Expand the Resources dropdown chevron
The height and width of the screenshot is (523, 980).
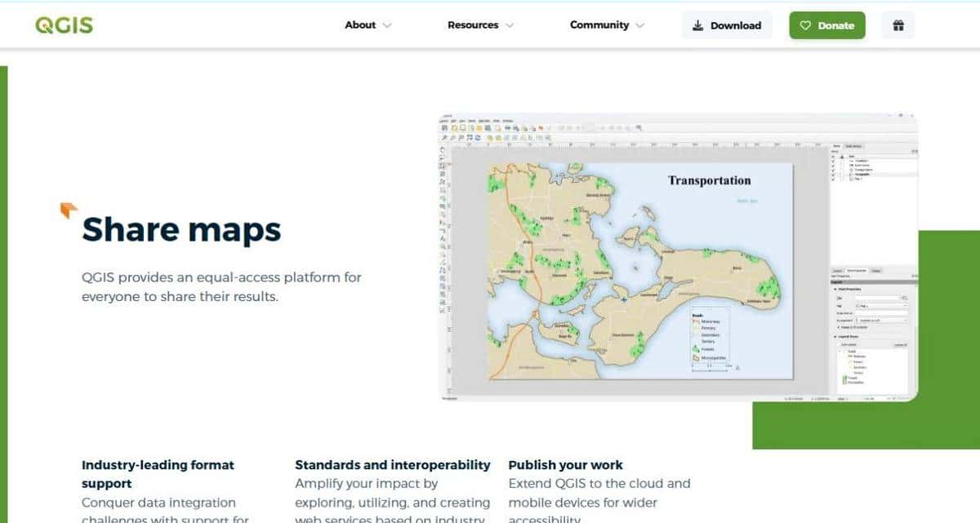click(510, 25)
